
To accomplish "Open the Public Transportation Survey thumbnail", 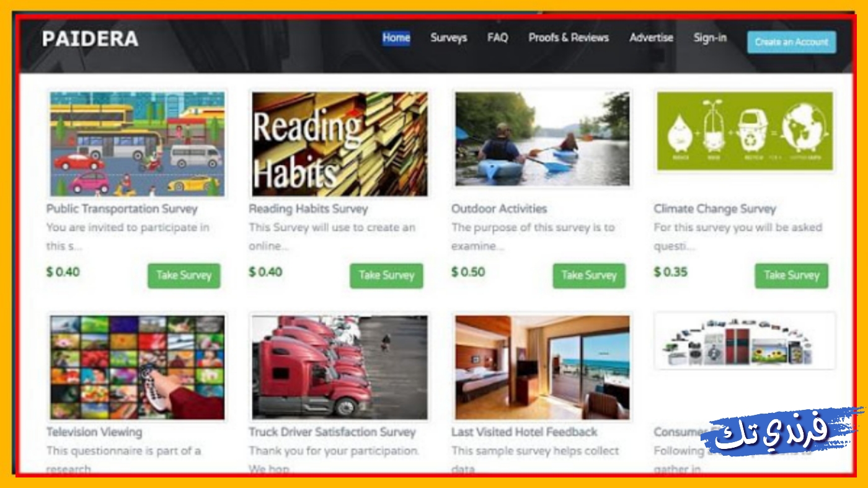I will [x=137, y=144].
